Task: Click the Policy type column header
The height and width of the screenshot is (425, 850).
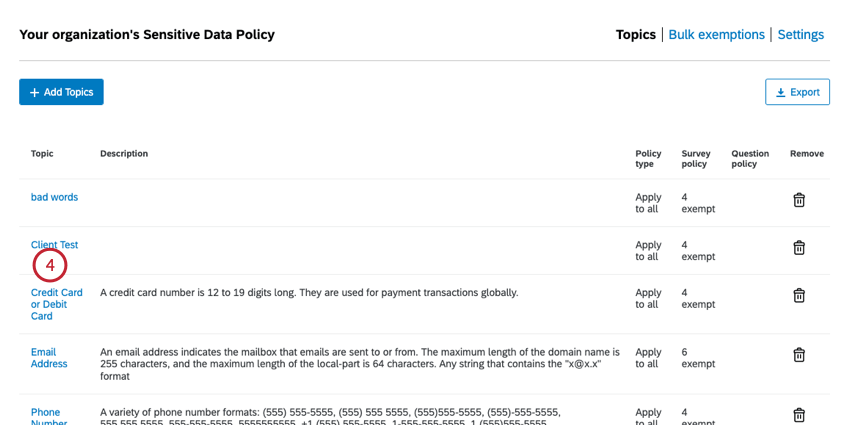Action: (x=648, y=159)
